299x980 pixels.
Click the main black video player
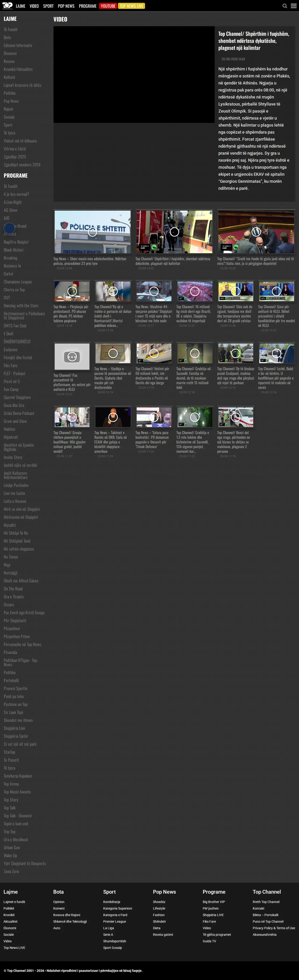(x=134, y=75)
